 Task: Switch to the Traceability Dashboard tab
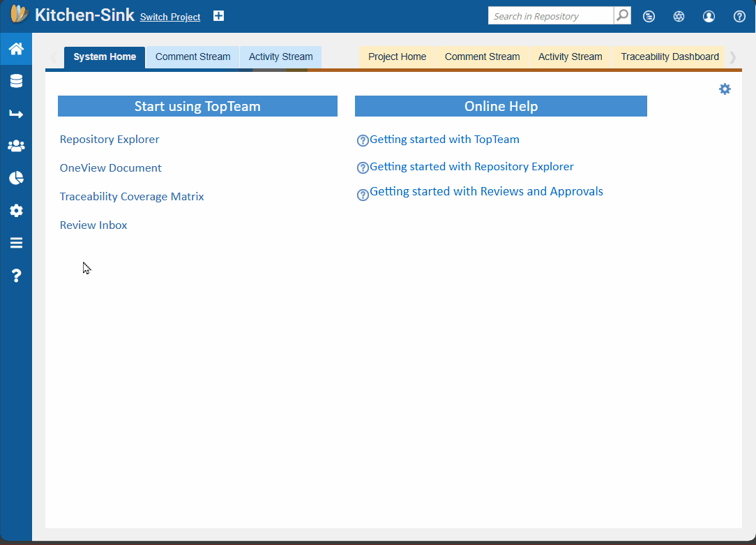[670, 57]
